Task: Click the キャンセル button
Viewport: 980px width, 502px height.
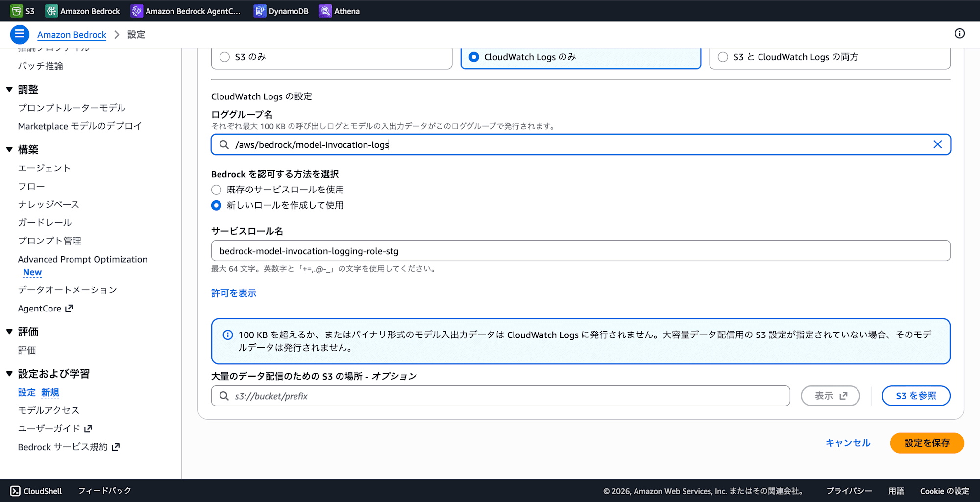Action: 848,443
